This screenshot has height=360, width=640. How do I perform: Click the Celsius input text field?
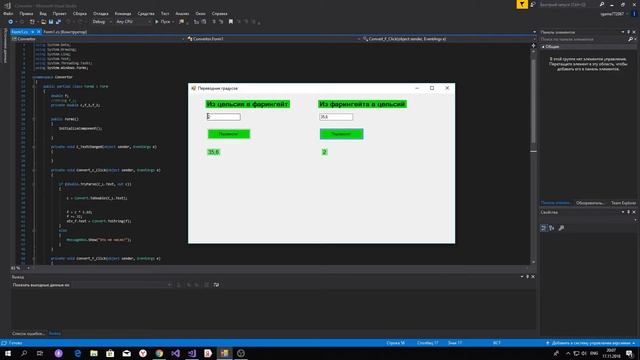coord(223,117)
